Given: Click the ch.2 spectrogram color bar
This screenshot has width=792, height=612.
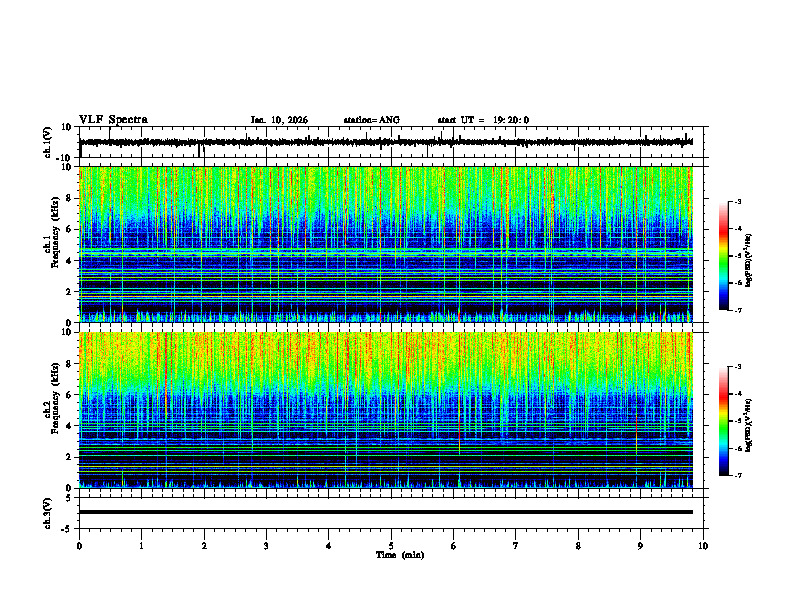Looking at the screenshot, I should (x=723, y=421).
